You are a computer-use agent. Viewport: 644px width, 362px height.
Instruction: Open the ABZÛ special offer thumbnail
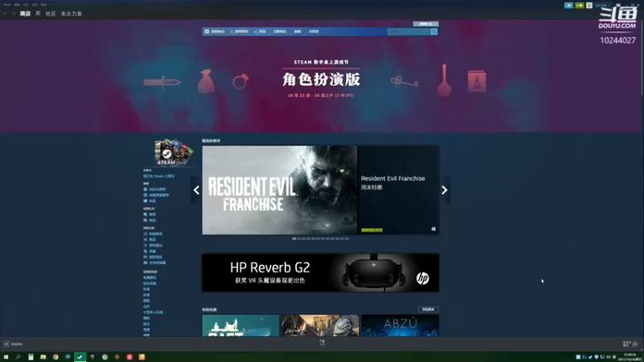click(x=400, y=326)
